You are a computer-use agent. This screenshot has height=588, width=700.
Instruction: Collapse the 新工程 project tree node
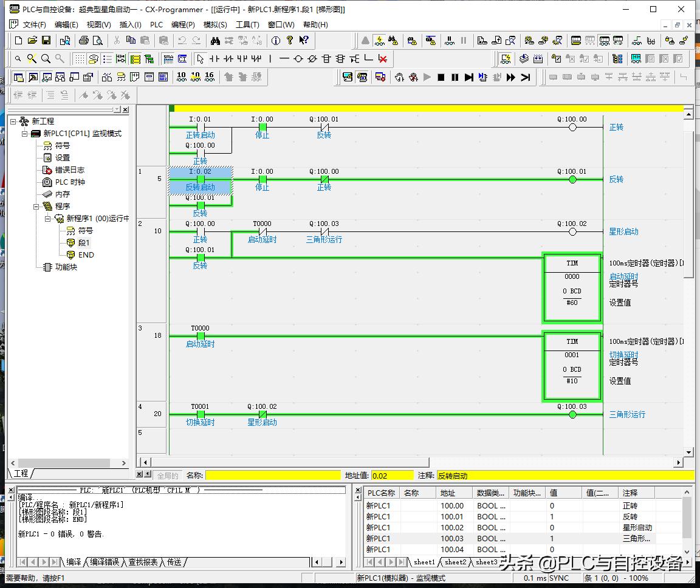click(14, 121)
